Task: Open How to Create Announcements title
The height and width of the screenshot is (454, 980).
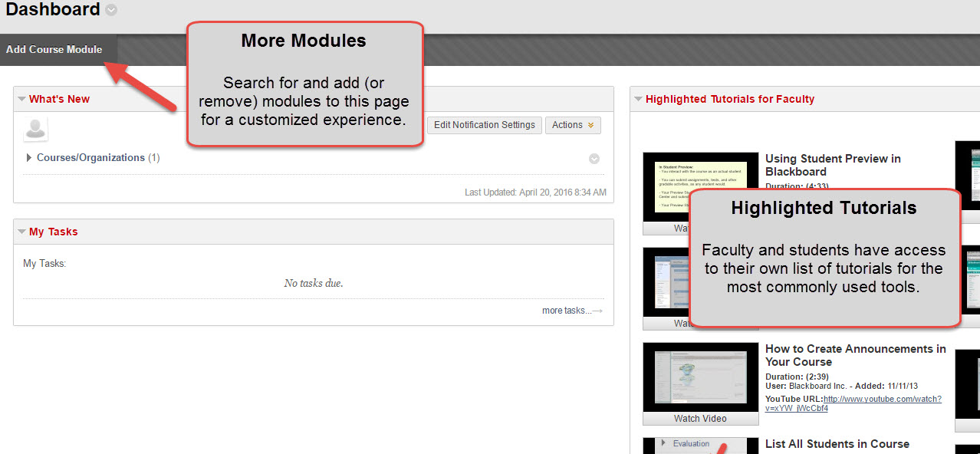Action: click(856, 355)
